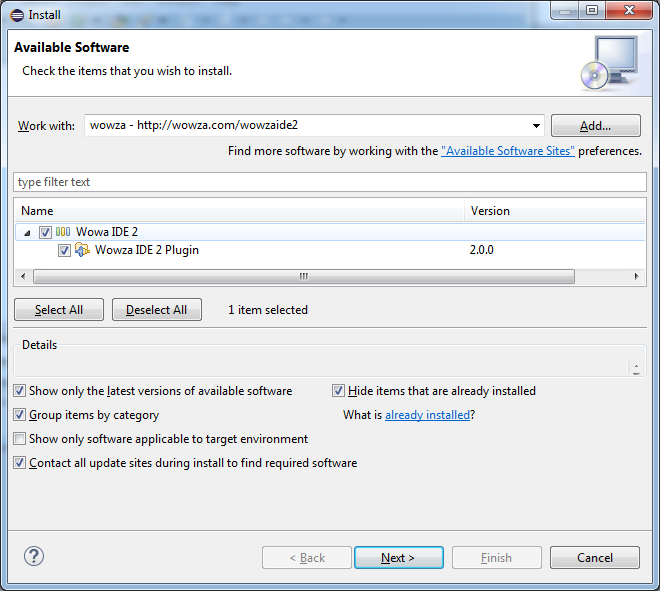This screenshot has height=591, width=660.
Task: Uncheck Contact all update sites during install
Action: tap(20, 463)
